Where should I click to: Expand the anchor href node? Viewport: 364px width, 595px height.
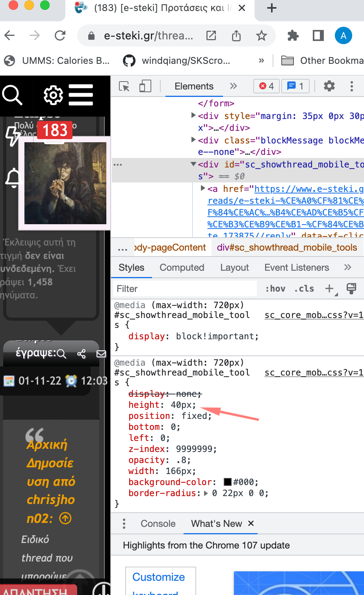[x=203, y=188]
